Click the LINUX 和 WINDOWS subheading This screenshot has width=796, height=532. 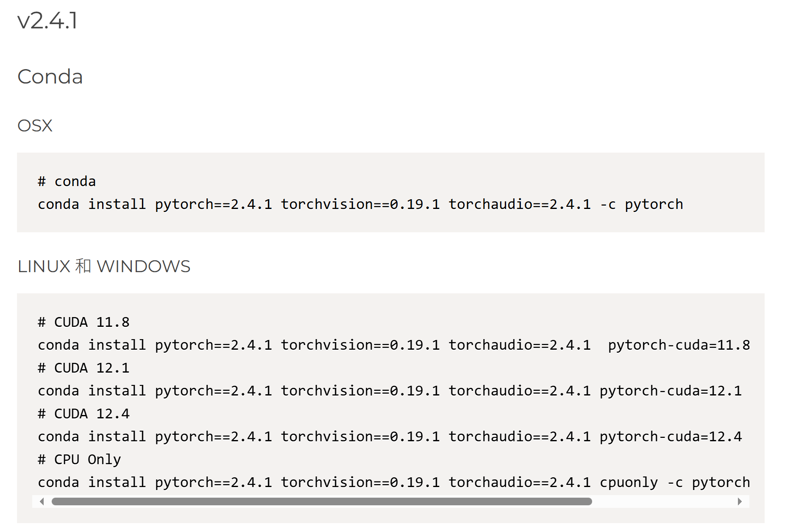tap(103, 266)
